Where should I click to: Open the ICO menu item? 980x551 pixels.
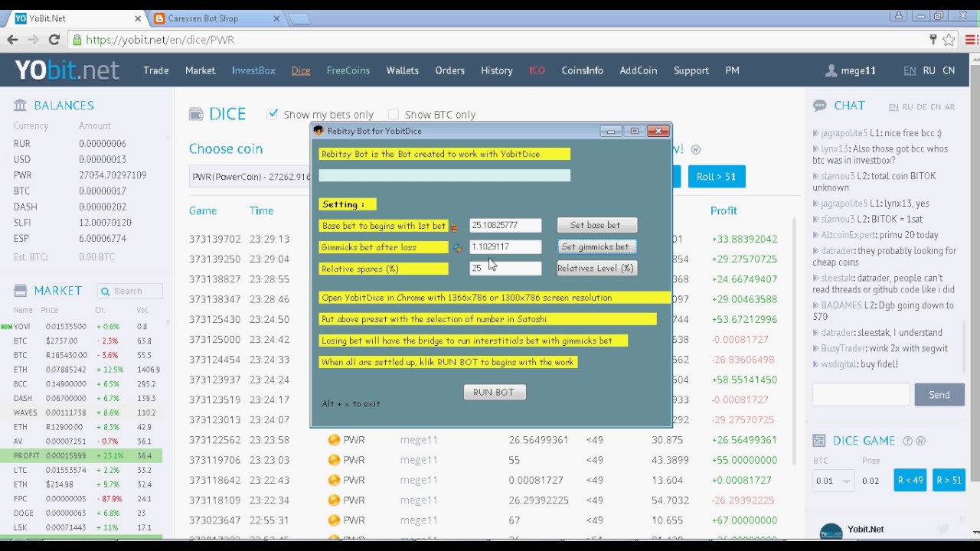[537, 70]
